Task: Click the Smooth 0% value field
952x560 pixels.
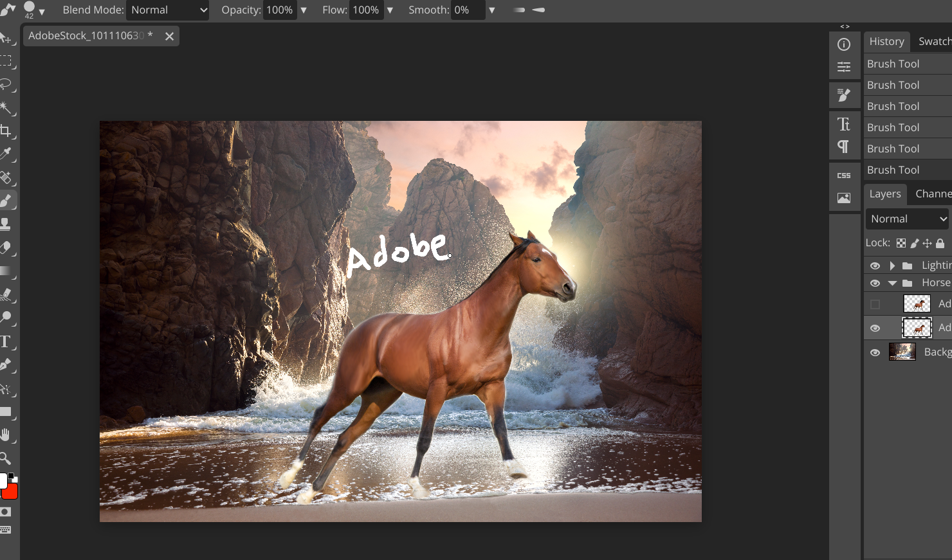Action: point(468,10)
